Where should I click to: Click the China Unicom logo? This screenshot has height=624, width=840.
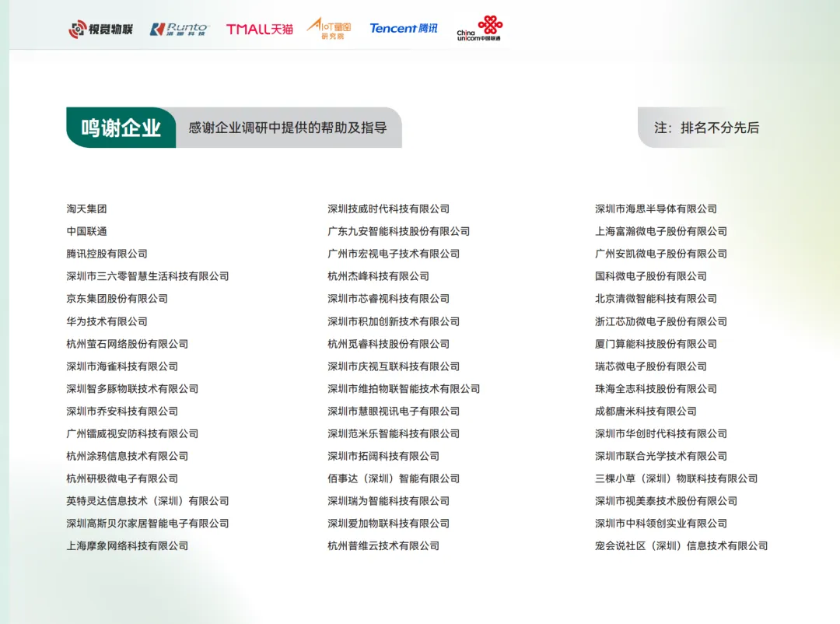[479, 29]
